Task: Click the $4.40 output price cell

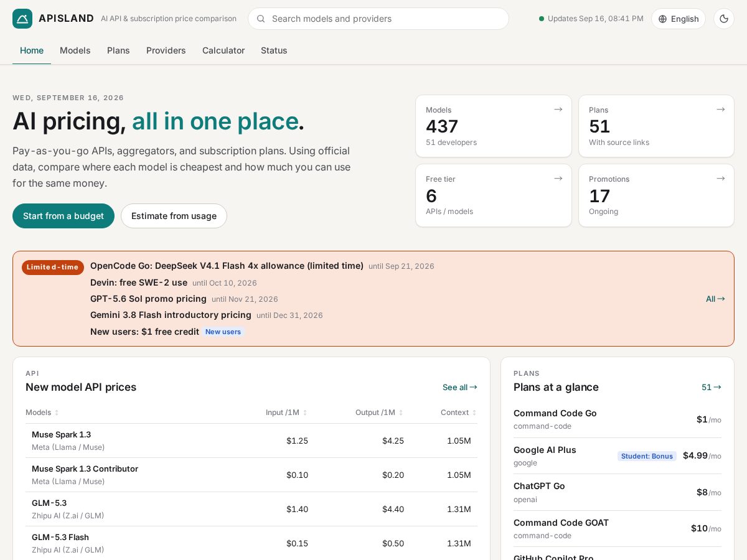Action: [x=393, y=509]
